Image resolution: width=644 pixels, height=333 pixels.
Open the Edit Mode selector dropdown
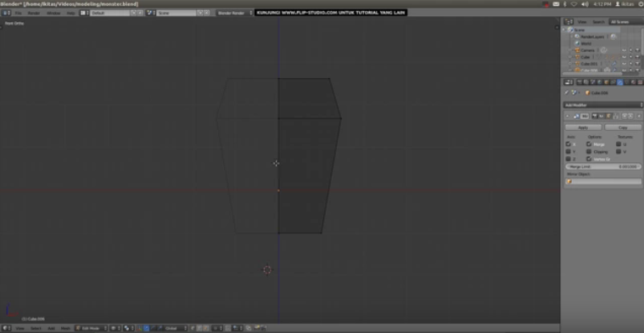91,328
